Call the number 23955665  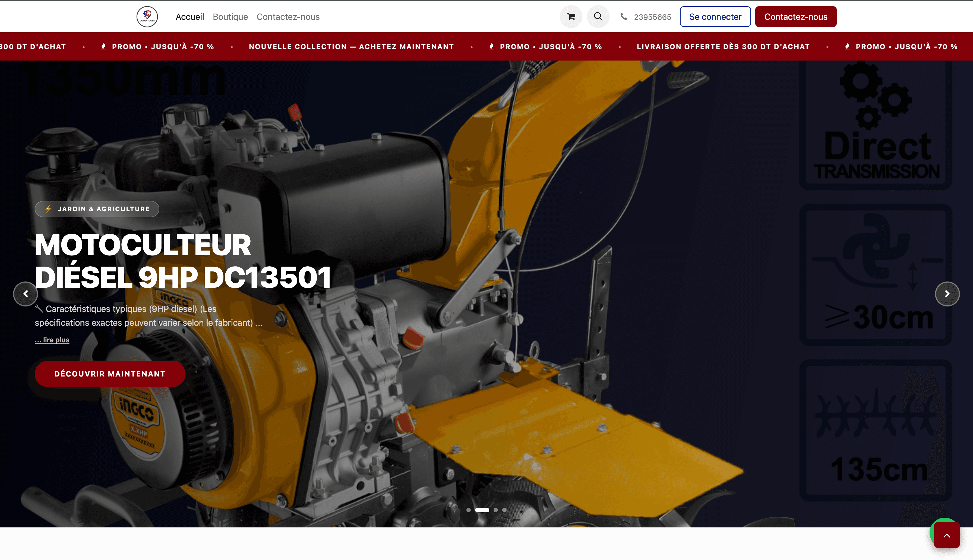652,17
